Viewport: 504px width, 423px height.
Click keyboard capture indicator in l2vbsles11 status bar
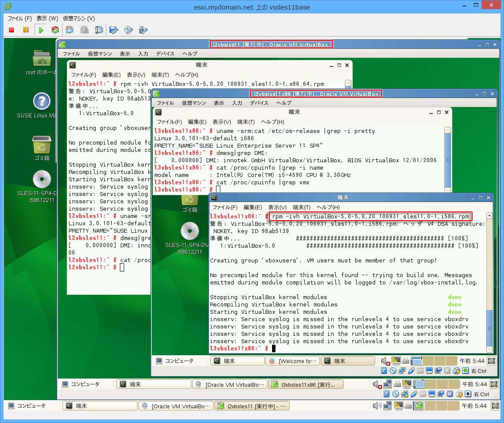pos(468,394)
